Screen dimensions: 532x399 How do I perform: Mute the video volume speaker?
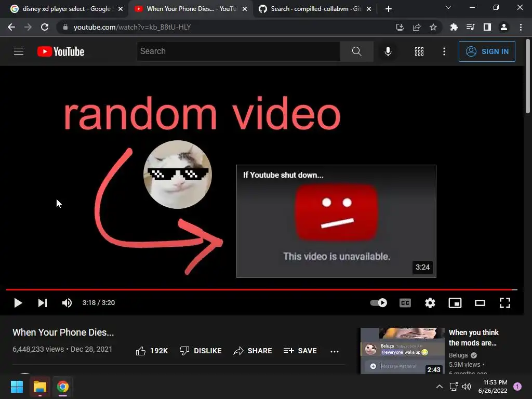[67, 303]
